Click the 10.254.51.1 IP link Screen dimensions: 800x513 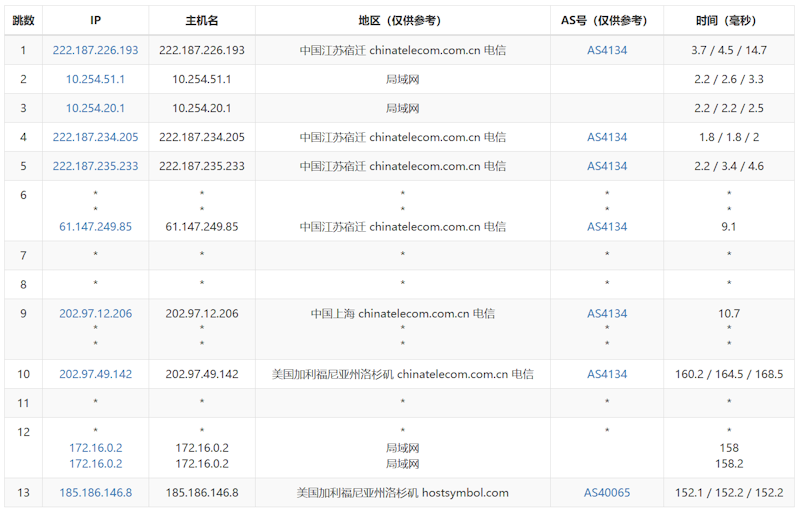click(x=95, y=79)
